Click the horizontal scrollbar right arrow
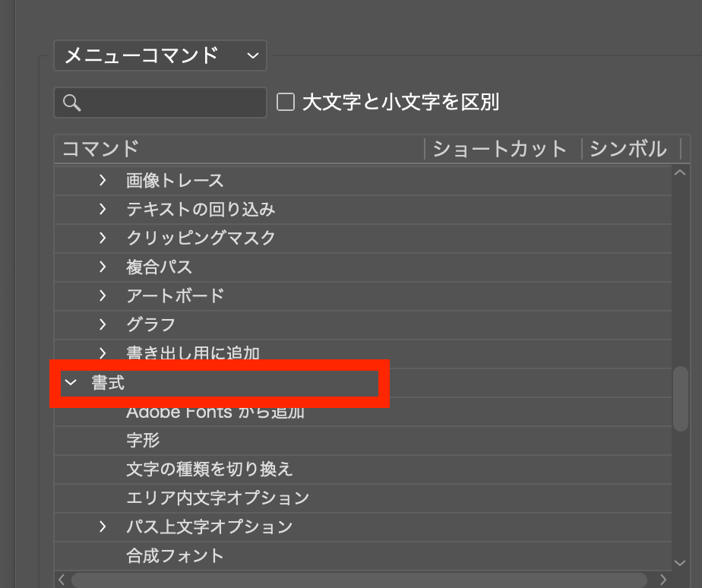Viewport: 702px width, 588px height. 663,580
